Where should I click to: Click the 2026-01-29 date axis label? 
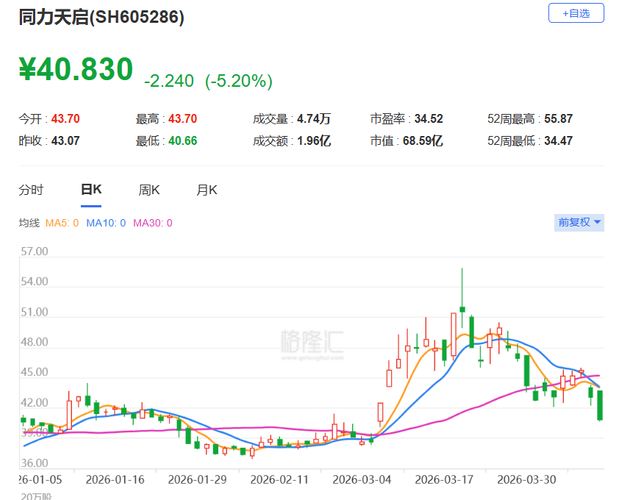197,480
